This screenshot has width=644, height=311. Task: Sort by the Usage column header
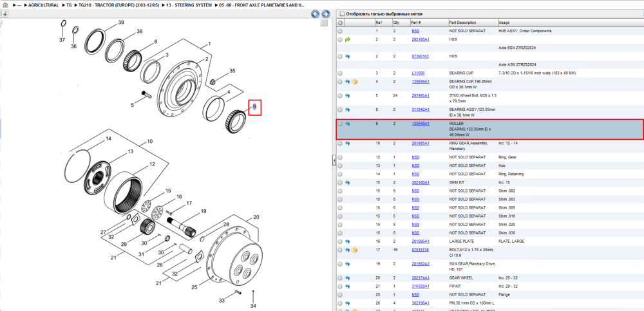504,23
